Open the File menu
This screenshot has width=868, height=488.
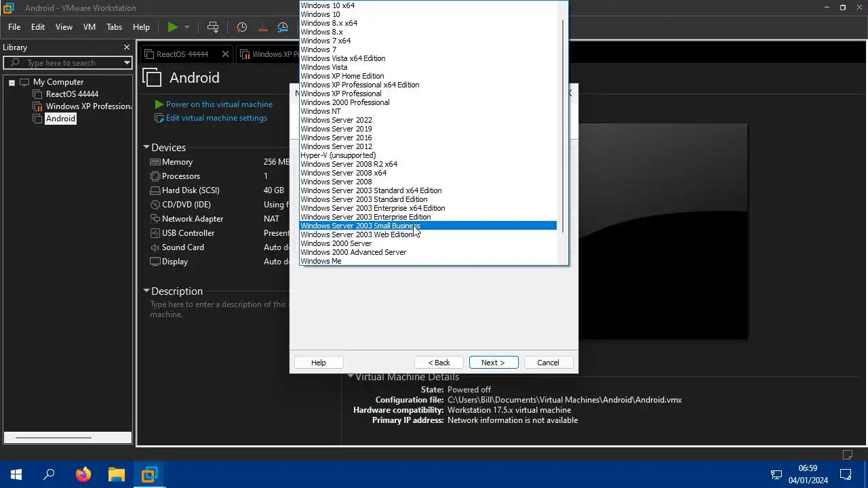pos(14,27)
